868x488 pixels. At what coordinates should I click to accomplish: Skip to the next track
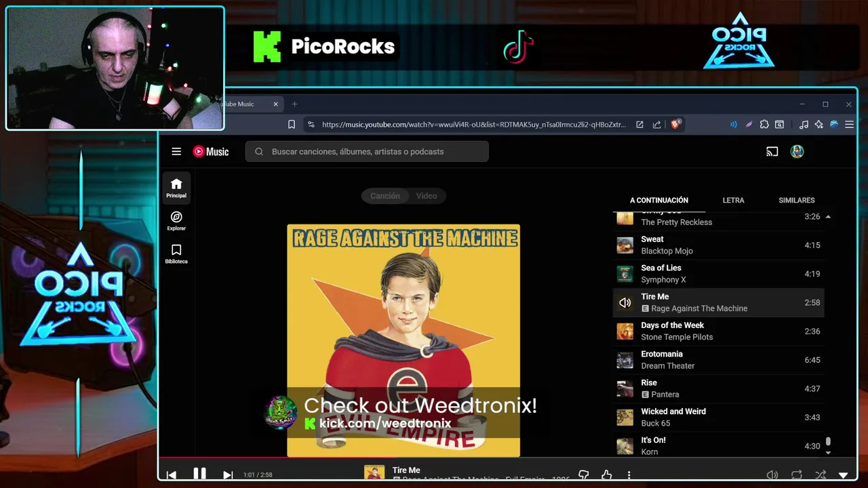click(228, 475)
